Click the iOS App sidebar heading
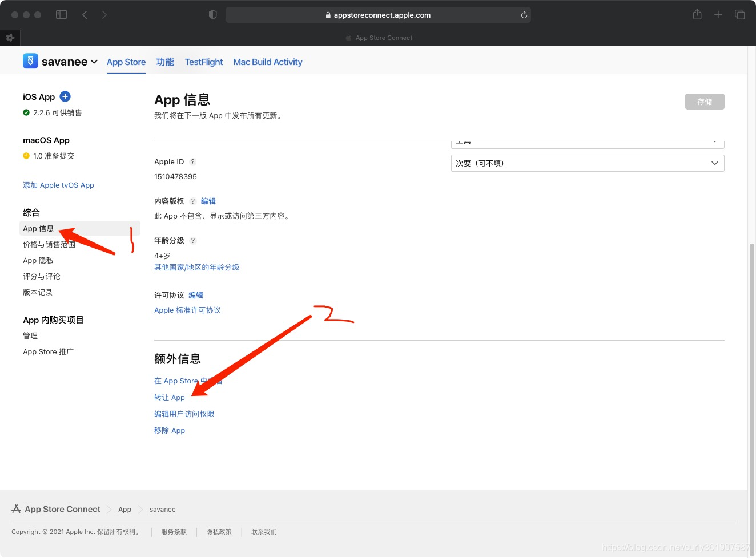 [x=39, y=96]
